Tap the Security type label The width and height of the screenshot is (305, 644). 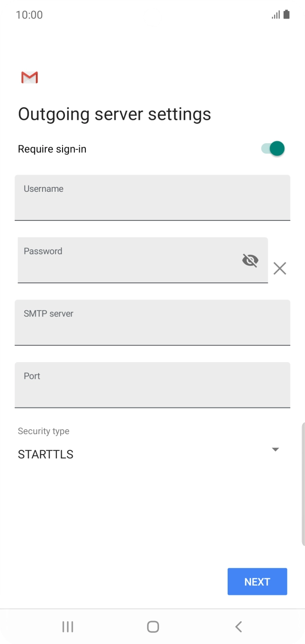coord(43,431)
